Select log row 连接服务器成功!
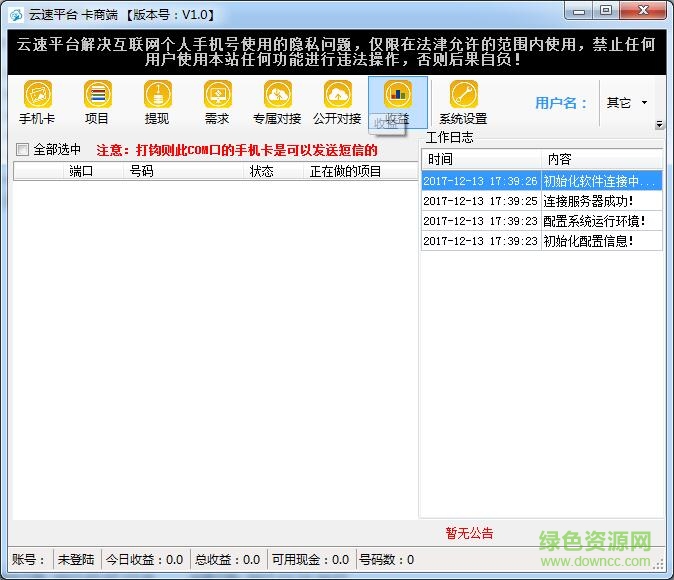Viewport: 674px width, 580px height. (x=542, y=201)
